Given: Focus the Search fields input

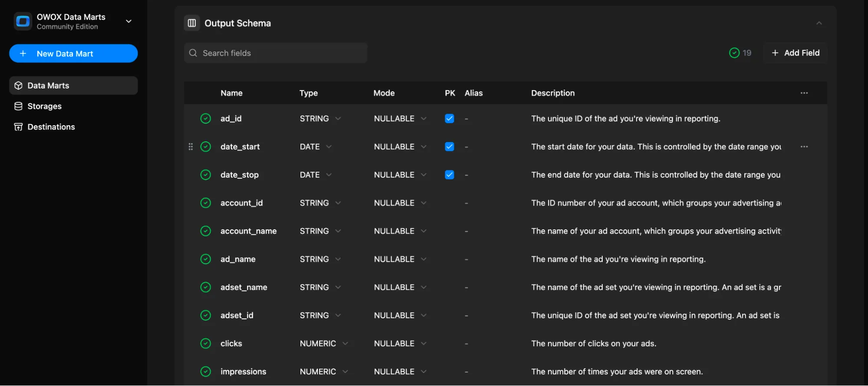Looking at the screenshot, I should coord(276,53).
